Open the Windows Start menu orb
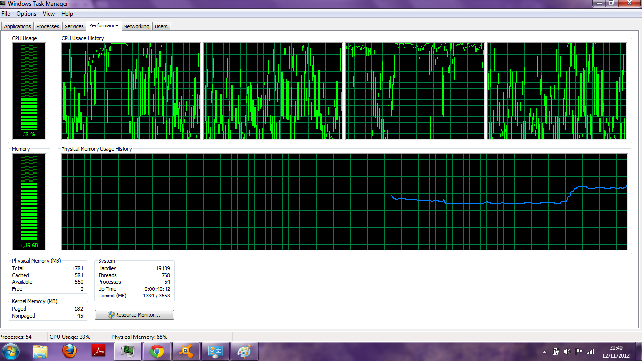Image resolution: width=644 pixels, height=362 pixels. pos(11,352)
